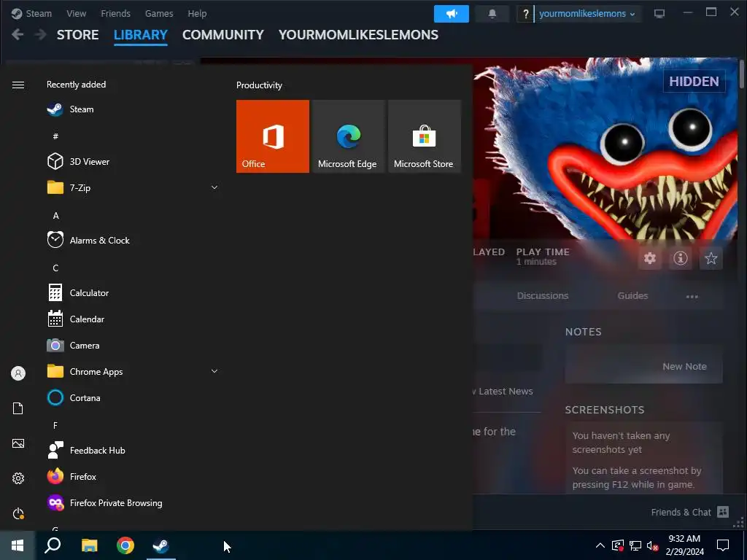Viewport: 747px width, 560px height.
Task: Open Documents from Start sidebar
Action: pos(18,408)
